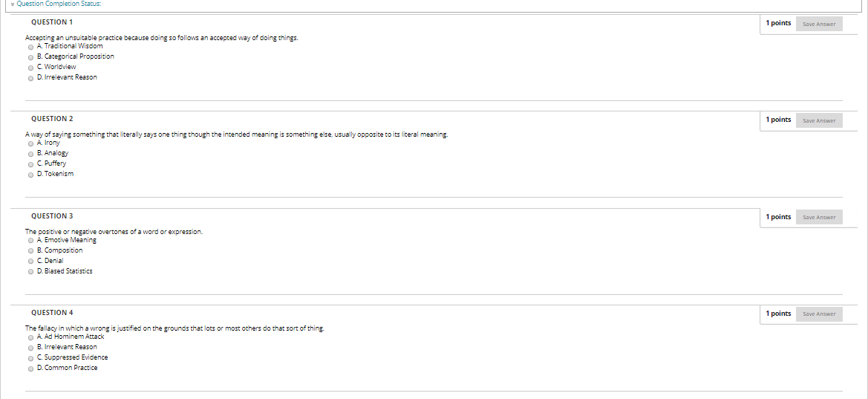
Task: Select D. Tokenism option
Action: [30, 175]
